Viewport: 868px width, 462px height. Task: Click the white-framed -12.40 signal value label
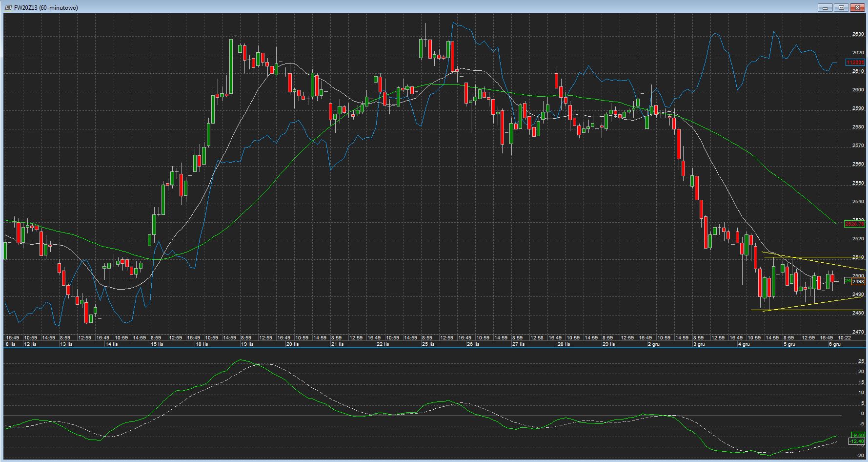click(857, 441)
